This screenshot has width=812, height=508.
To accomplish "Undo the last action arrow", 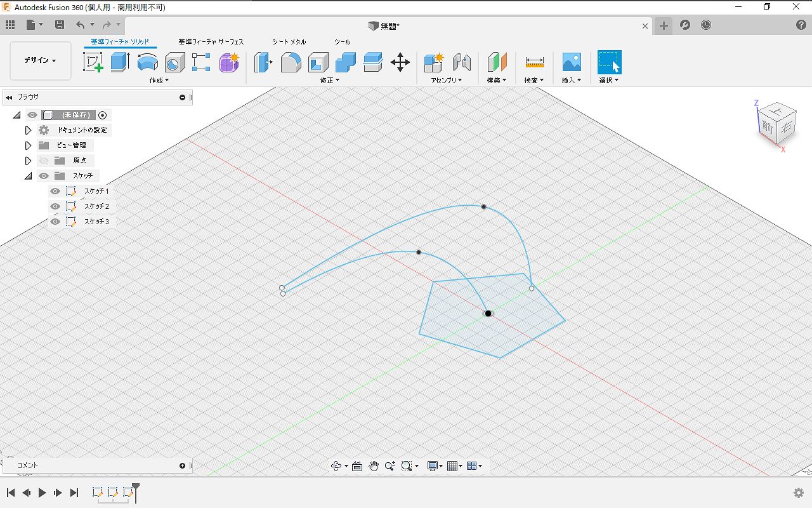I will 80,25.
